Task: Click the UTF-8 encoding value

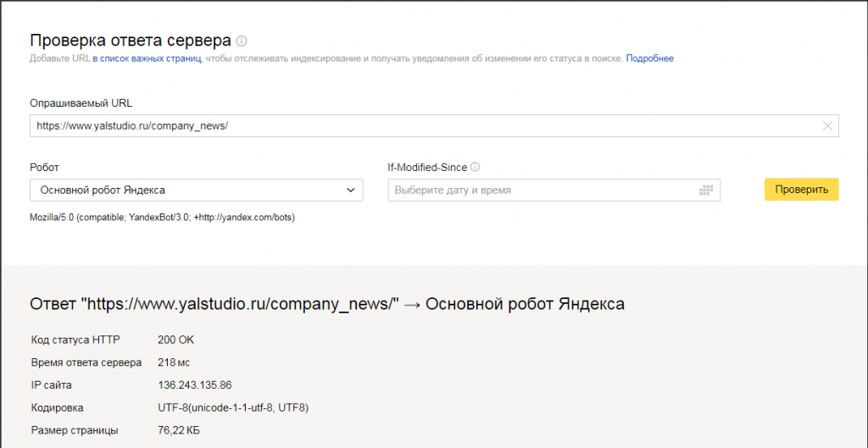Action: click(x=233, y=407)
